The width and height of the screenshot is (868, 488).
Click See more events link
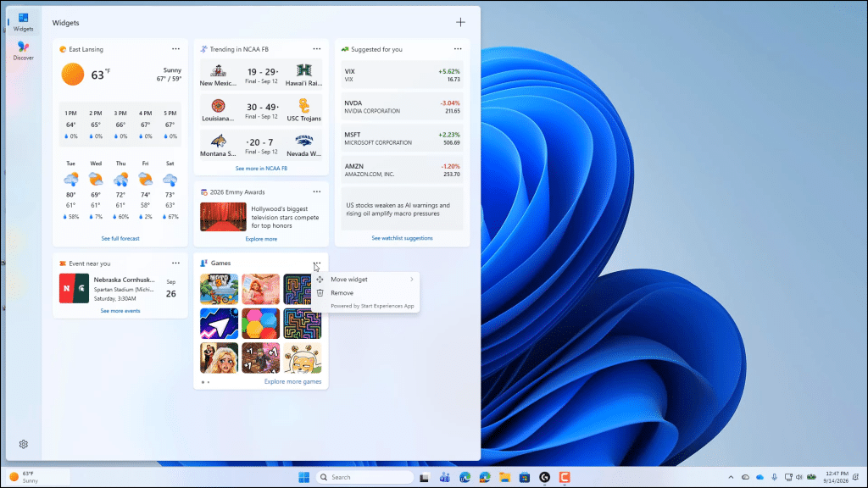click(120, 311)
